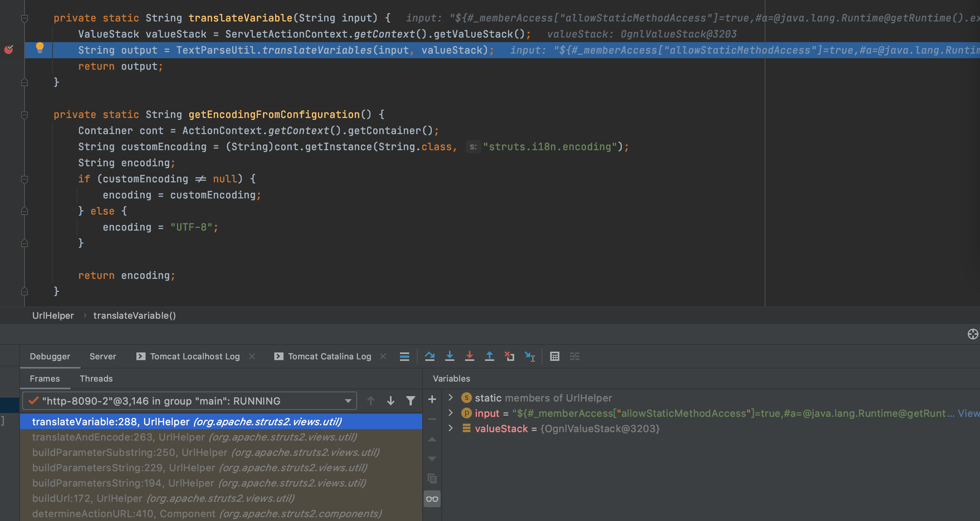Click the copy watches icon
980x521 pixels.
[432, 478]
